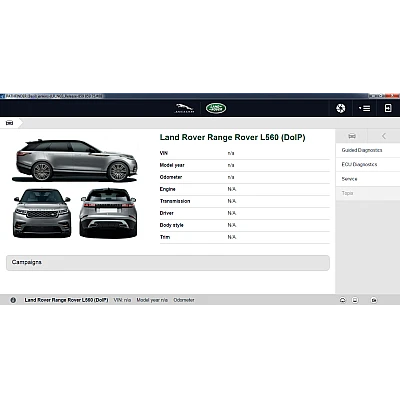400x400 pixels.
Task: Click the Odometer entry in the status bar
Action: (x=184, y=300)
